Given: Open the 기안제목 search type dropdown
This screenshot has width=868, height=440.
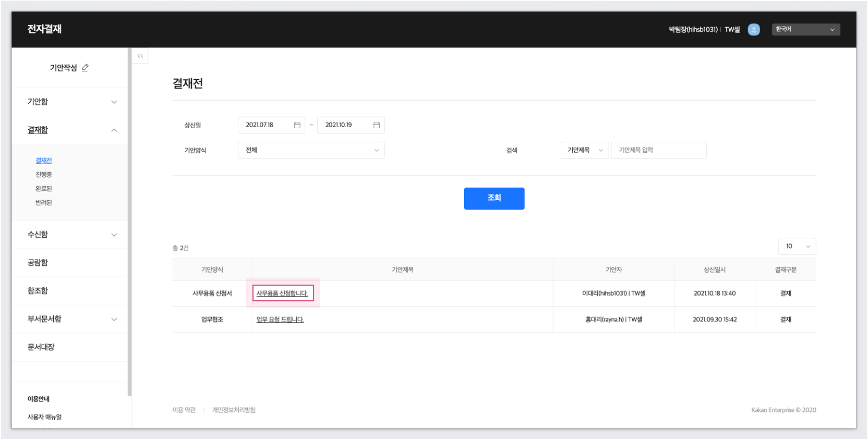Looking at the screenshot, I should (584, 150).
